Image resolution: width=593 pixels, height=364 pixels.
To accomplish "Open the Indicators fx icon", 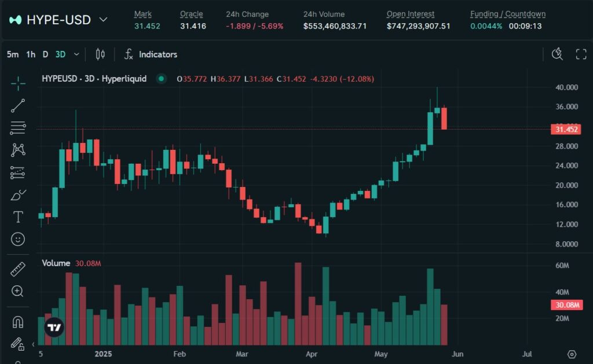I will [129, 54].
